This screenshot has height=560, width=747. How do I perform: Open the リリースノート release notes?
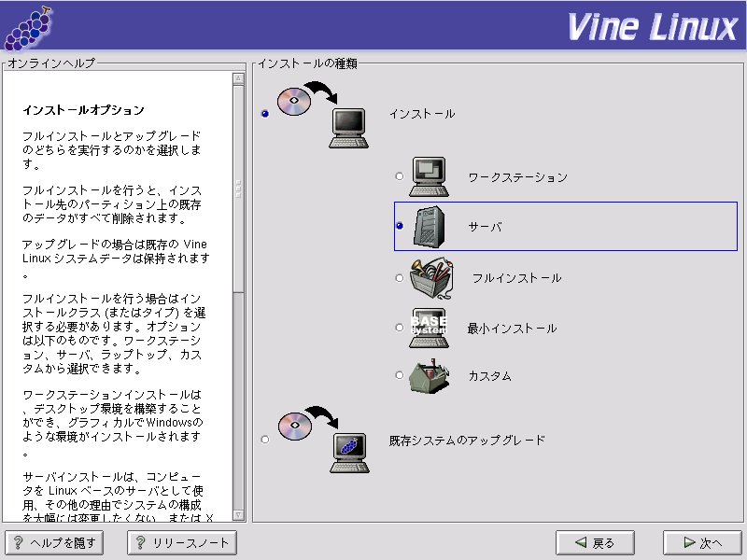[182, 542]
